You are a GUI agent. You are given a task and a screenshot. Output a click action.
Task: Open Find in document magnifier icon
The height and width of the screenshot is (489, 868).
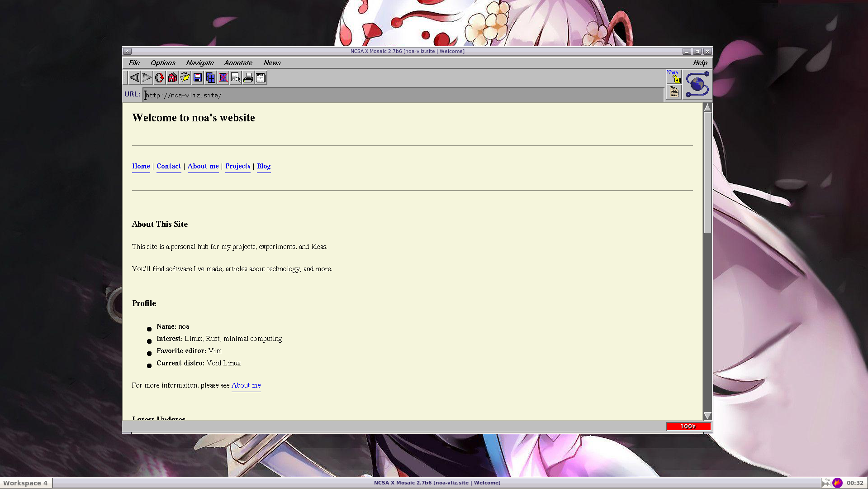pyautogui.click(x=236, y=78)
